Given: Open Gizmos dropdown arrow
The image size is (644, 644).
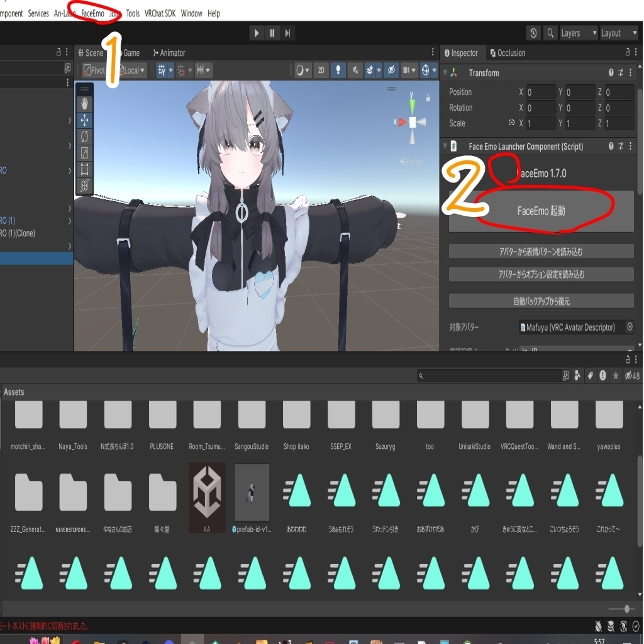Looking at the screenshot, I should point(434,70).
